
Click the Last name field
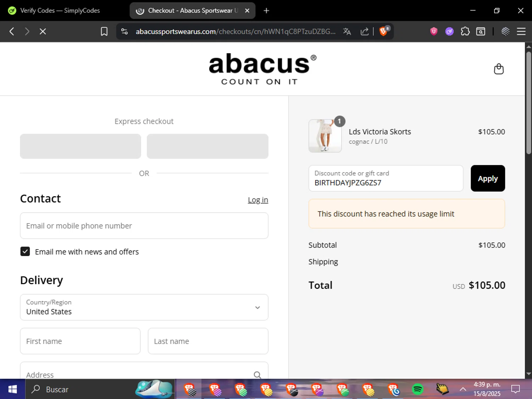(208, 341)
